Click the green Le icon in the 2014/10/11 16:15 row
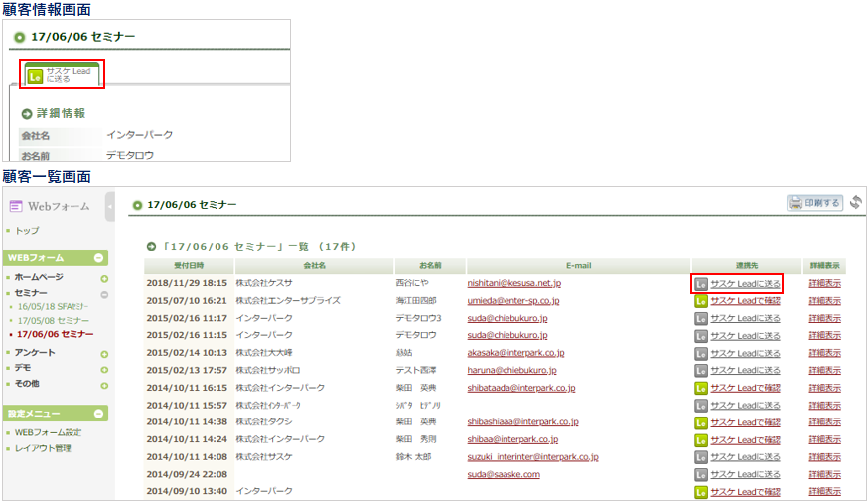Viewport: 868px width, 502px height. tap(701, 388)
